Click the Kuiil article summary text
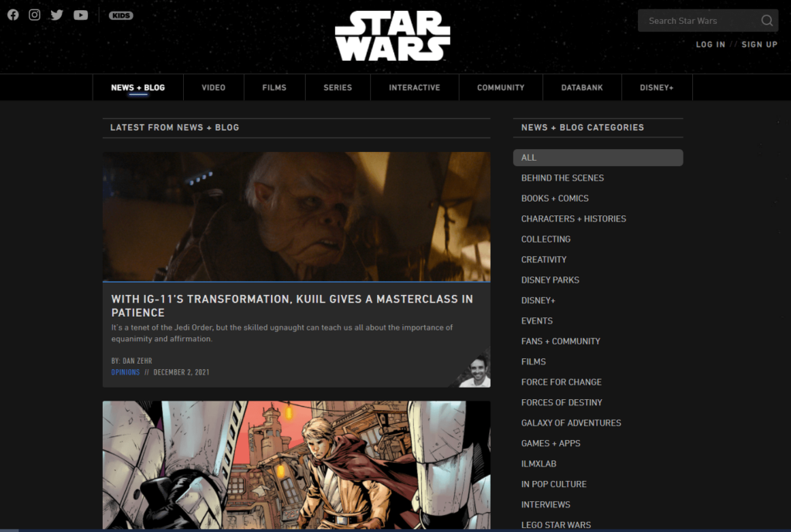Screen dimensions: 791x532 tap(281, 333)
